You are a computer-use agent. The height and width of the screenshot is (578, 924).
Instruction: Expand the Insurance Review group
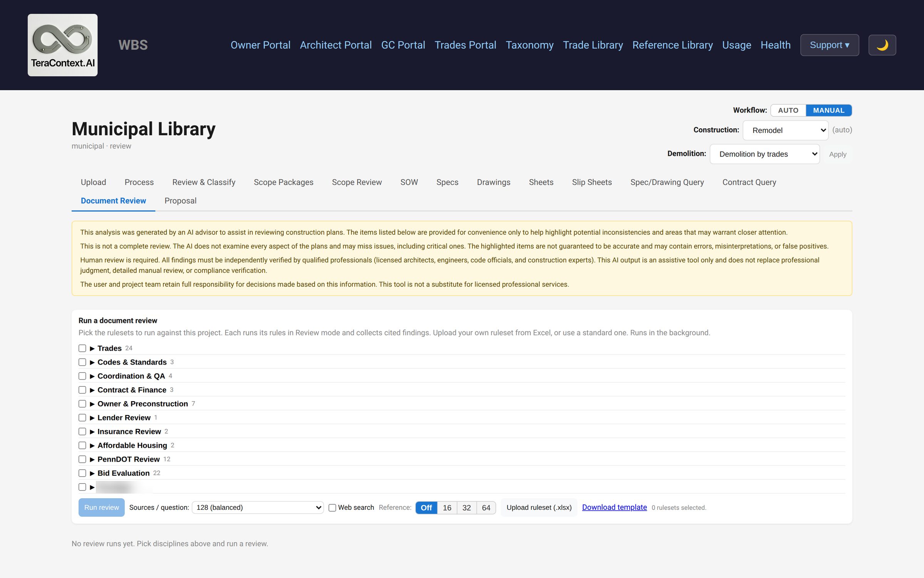[x=92, y=432]
